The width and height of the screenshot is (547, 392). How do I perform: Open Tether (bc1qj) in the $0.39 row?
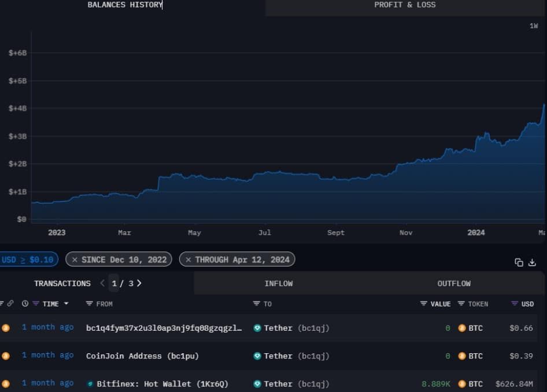coord(296,356)
